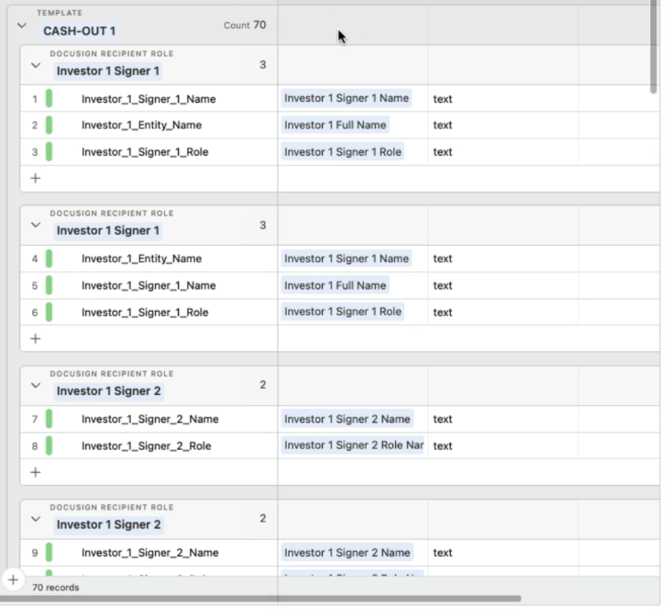The image size is (672, 616).
Task: Click row number 5
Action: (x=35, y=286)
